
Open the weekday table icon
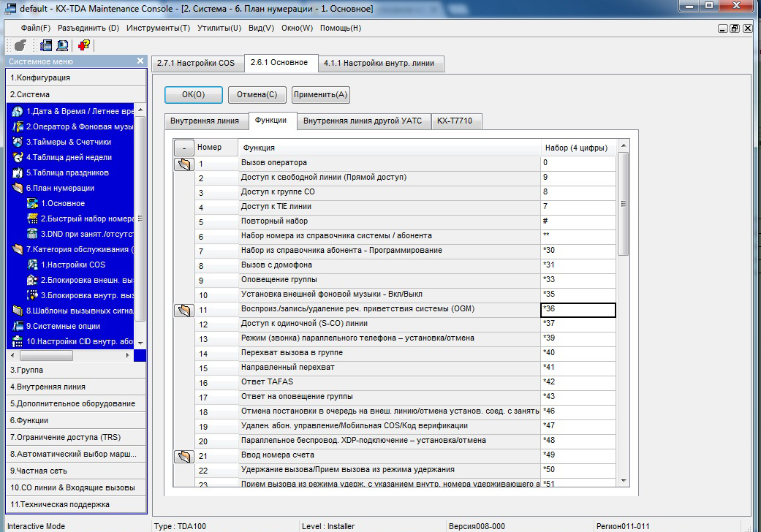tap(18, 157)
